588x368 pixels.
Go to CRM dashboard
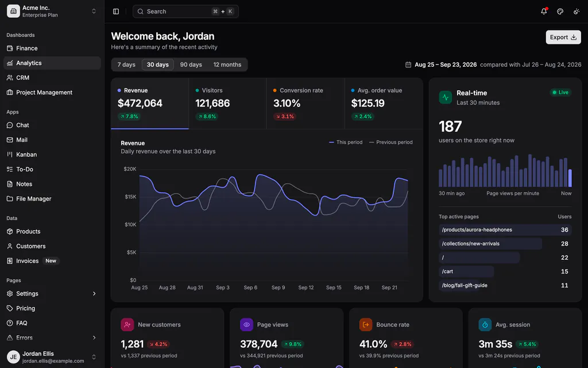(52, 78)
